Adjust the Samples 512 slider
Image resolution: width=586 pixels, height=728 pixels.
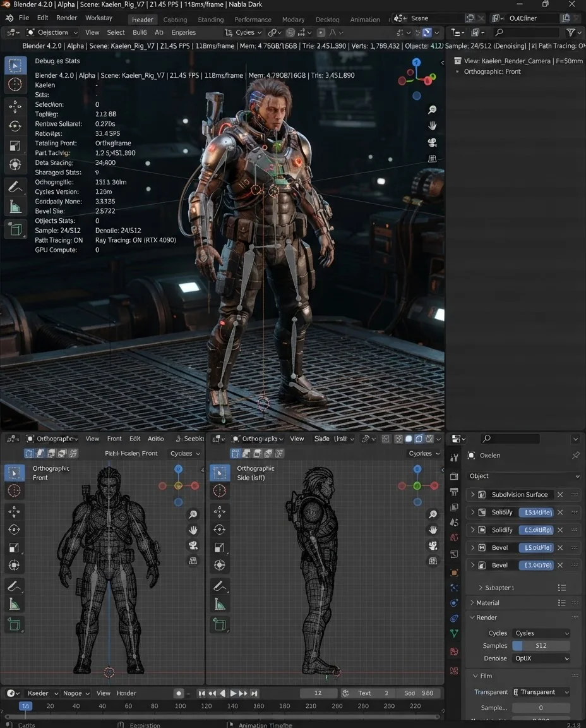coord(541,646)
